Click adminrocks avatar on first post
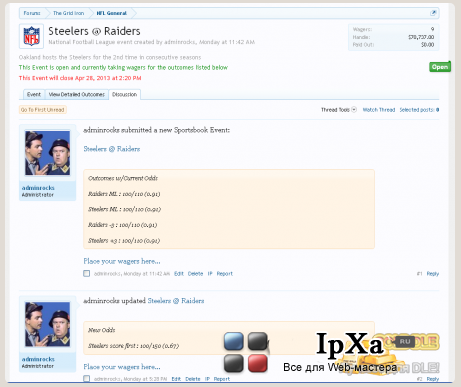Image resolution: width=461 pixels, height=387 pixels. pos(47,153)
